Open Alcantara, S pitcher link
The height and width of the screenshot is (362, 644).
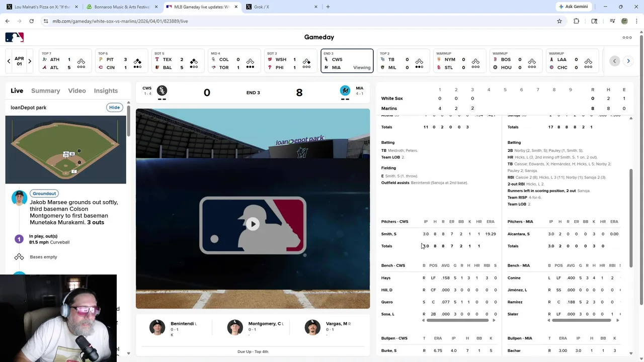point(518,234)
